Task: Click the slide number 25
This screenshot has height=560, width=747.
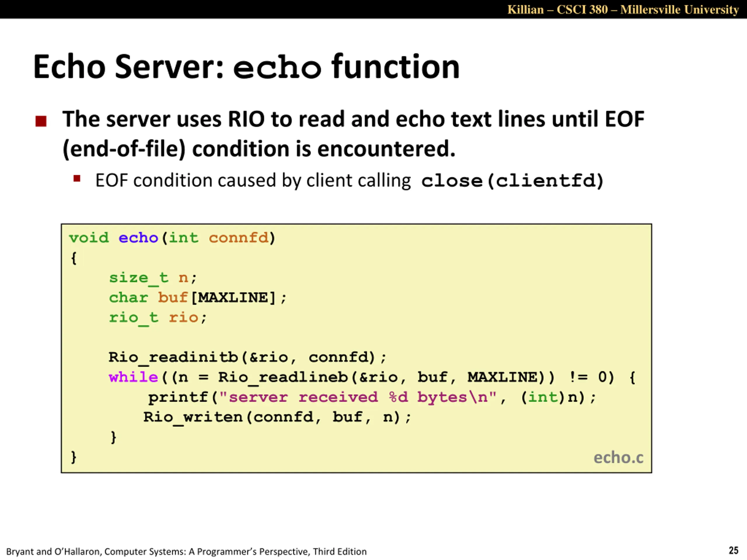Action: (734, 551)
